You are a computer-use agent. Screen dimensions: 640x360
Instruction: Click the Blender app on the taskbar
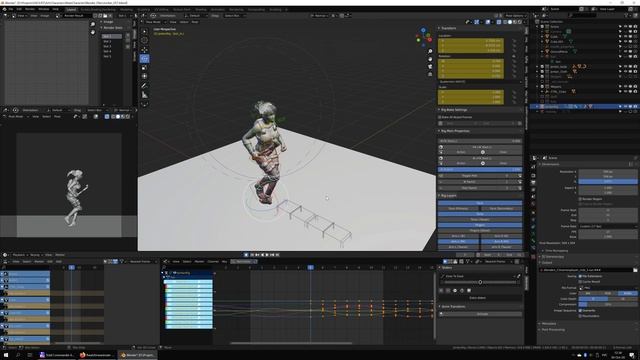click(137, 355)
